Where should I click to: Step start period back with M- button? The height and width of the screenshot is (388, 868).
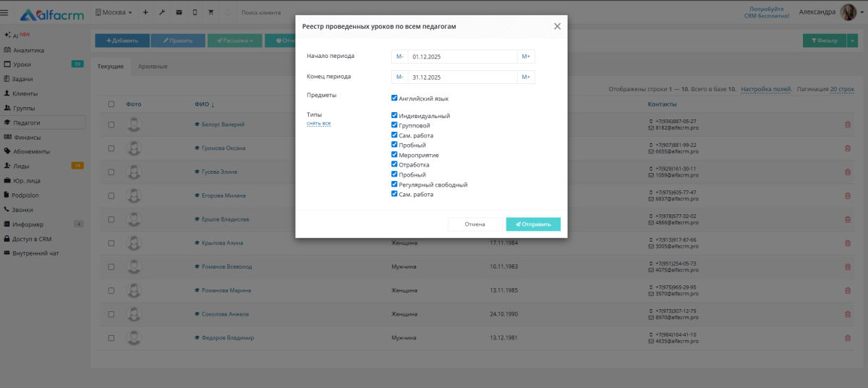pyautogui.click(x=399, y=56)
